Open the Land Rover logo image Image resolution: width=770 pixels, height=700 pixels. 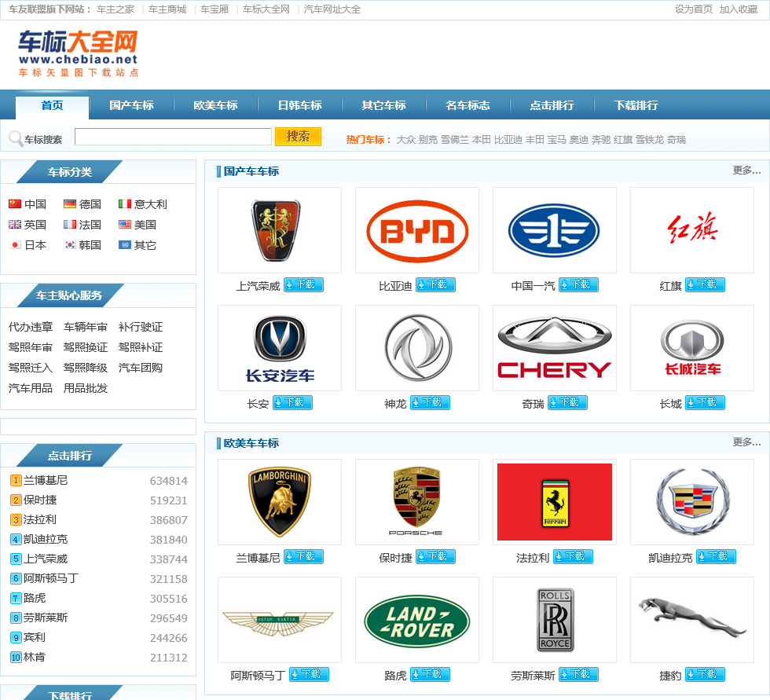(x=417, y=620)
